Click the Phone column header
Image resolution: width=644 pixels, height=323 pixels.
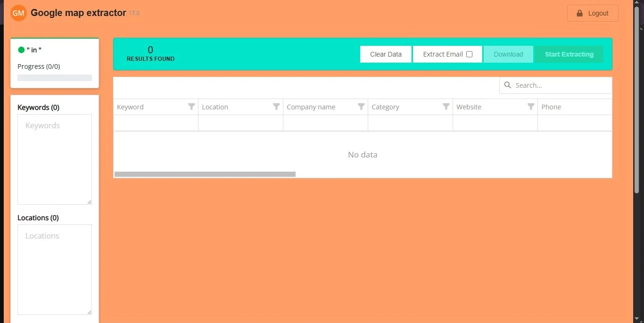click(x=575, y=107)
